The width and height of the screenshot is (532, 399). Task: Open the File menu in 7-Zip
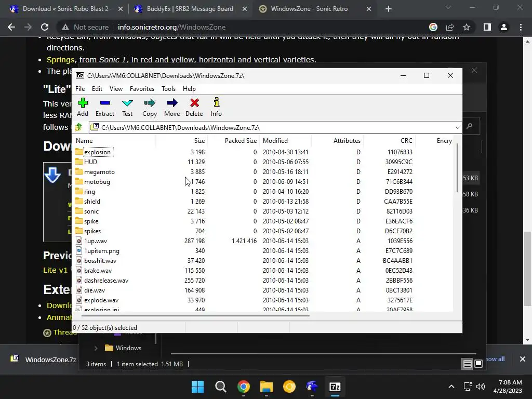pyautogui.click(x=80, y=88)
